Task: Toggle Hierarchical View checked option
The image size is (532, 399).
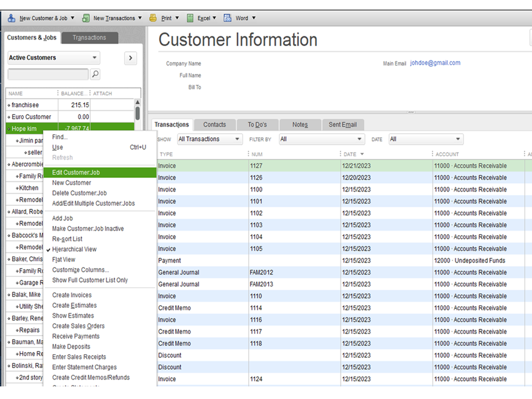Action: coord(74,249)
